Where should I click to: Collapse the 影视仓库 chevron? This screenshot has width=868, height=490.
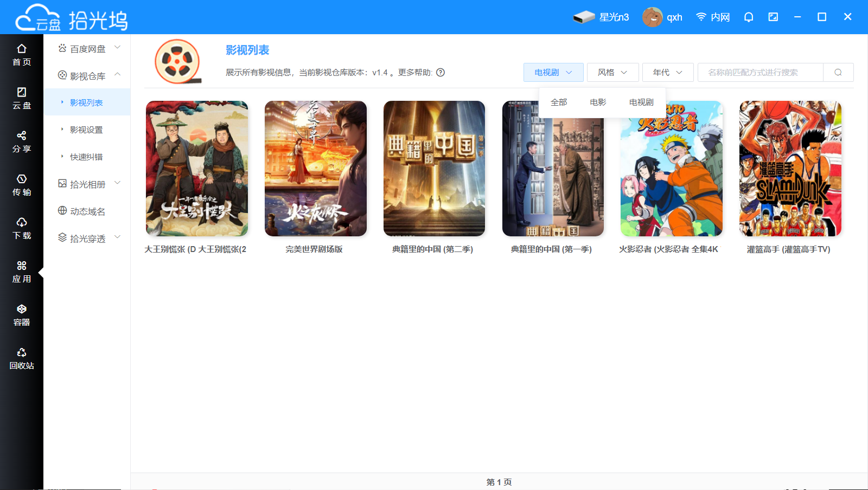click(x=118, y=75)
